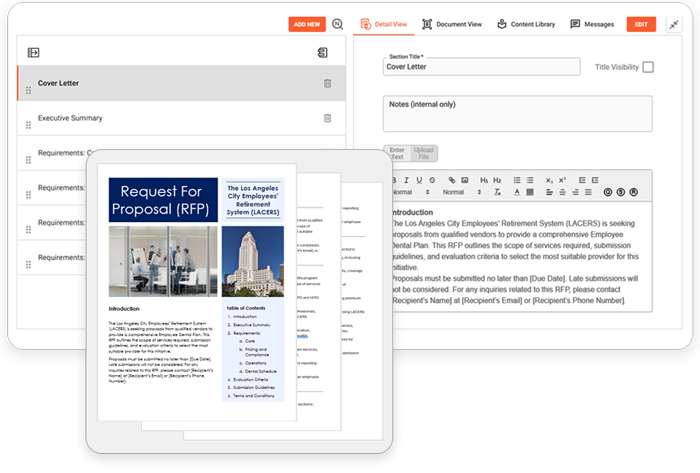The height and width of the screenshot is (473, 700).
Task: Click the orange EDIT button
Action: 641,24
